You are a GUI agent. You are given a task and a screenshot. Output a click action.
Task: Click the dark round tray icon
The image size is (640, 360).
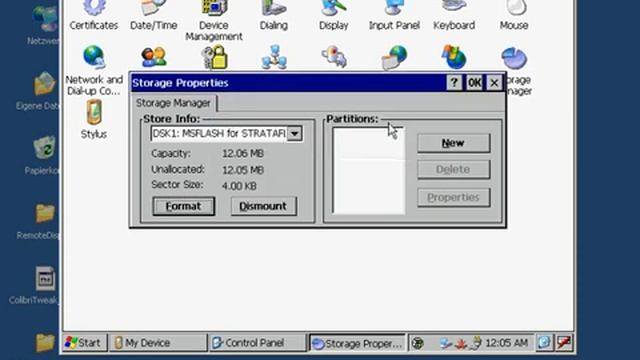tap(417, 343)
